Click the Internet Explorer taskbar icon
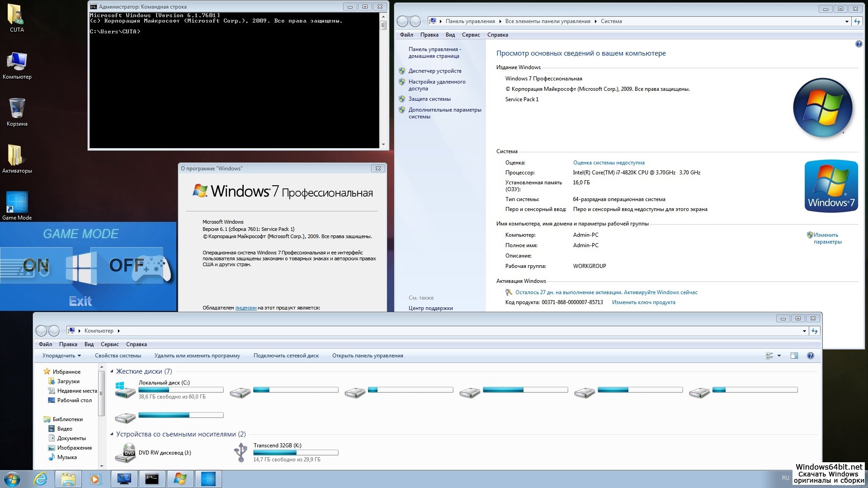The image size is (868, 488). click(41, 479)
